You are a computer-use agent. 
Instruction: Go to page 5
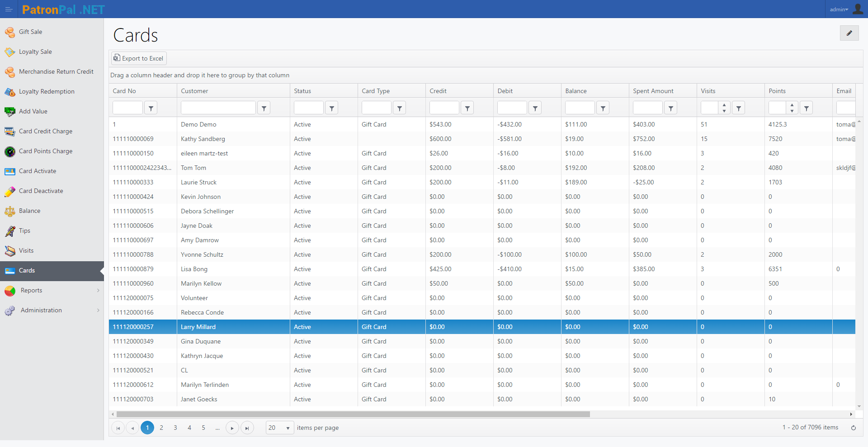[203, 428]
